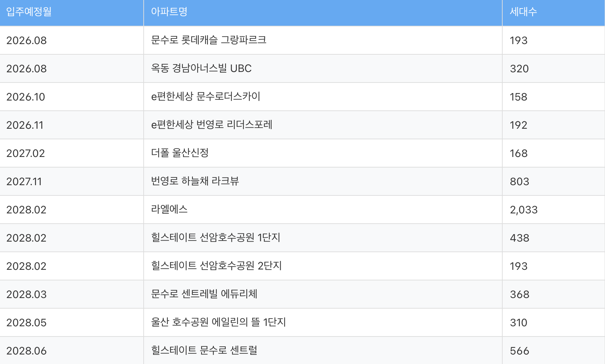Select the 라엘에스 apartment entry

tap(169, 209)
